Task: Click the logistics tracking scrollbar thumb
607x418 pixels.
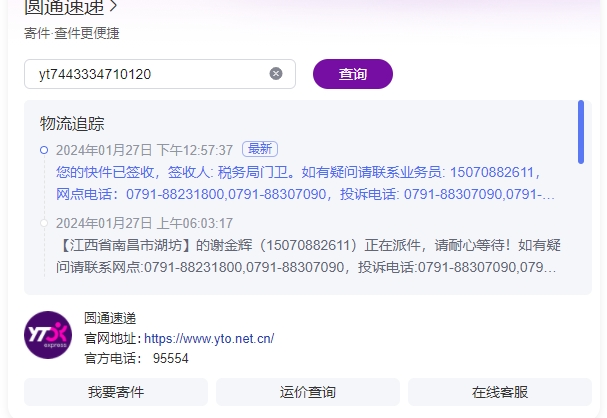Action: pyautogui.click(x=581, y=132)
